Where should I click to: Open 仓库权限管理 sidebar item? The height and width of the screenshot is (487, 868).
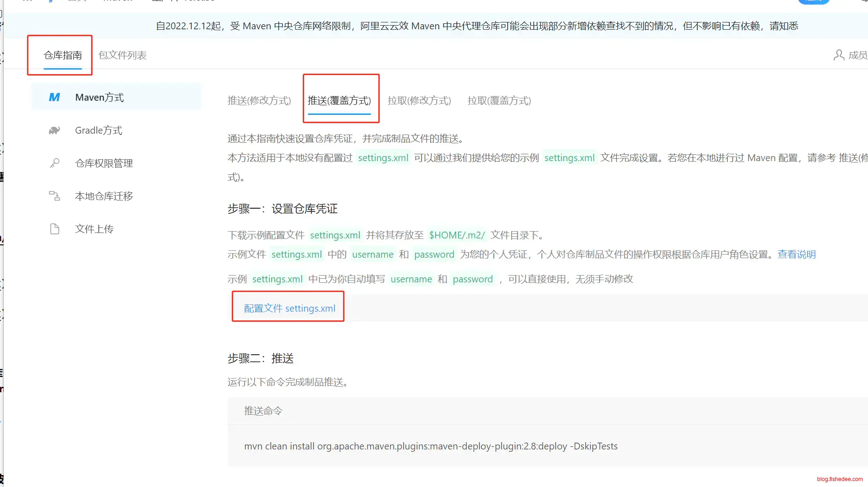[x=104, y=163]
